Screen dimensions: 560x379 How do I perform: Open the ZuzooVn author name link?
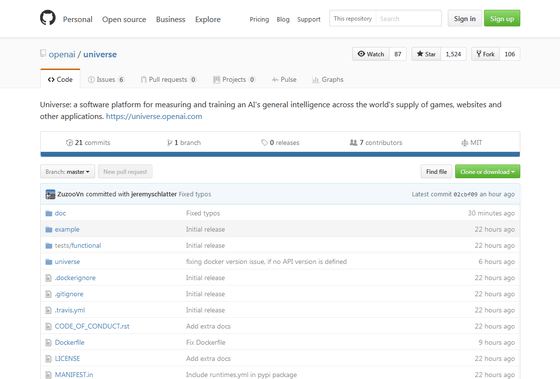(x=70, y=194)
